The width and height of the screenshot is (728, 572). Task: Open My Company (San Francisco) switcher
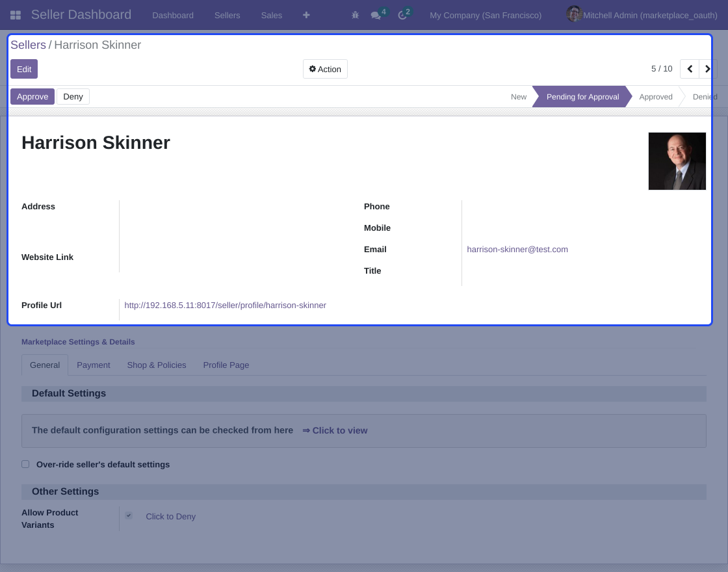click(485, 16)
